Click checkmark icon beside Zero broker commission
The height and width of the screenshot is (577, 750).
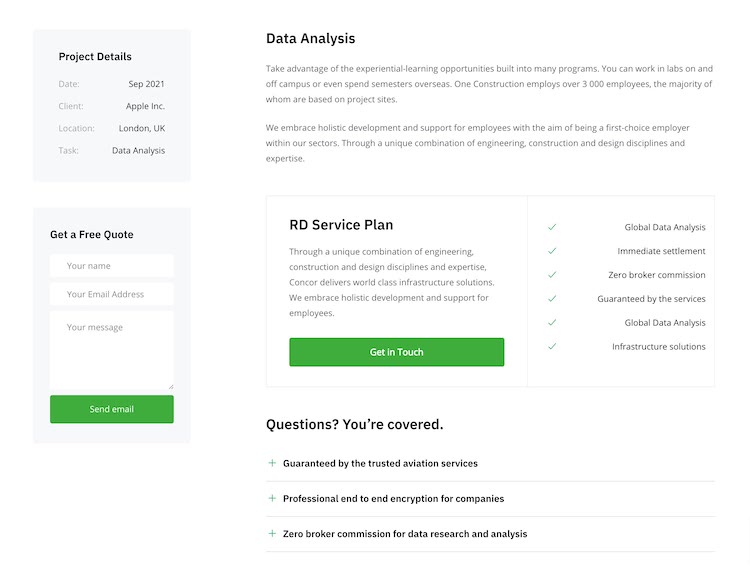pyautogui.click(x=552, y=275)
